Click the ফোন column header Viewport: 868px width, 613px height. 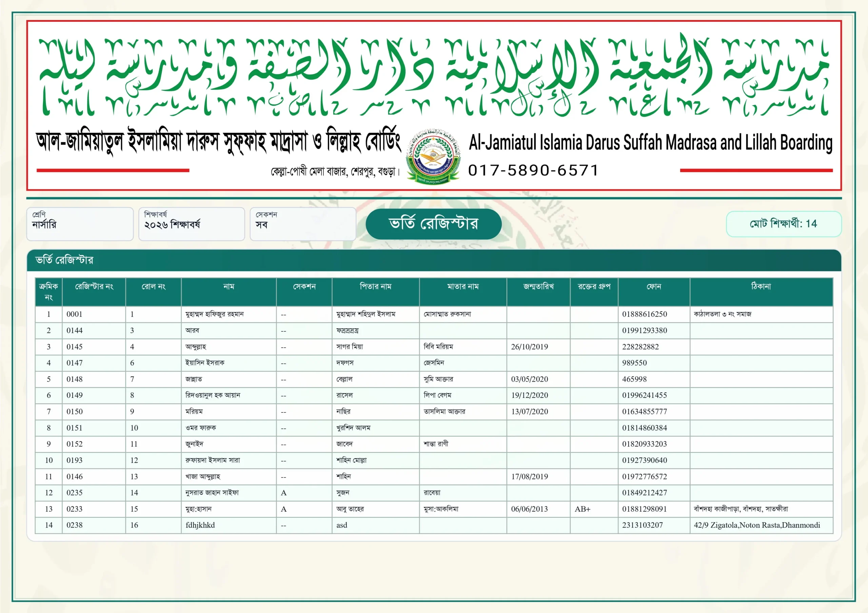click(654, 292)
